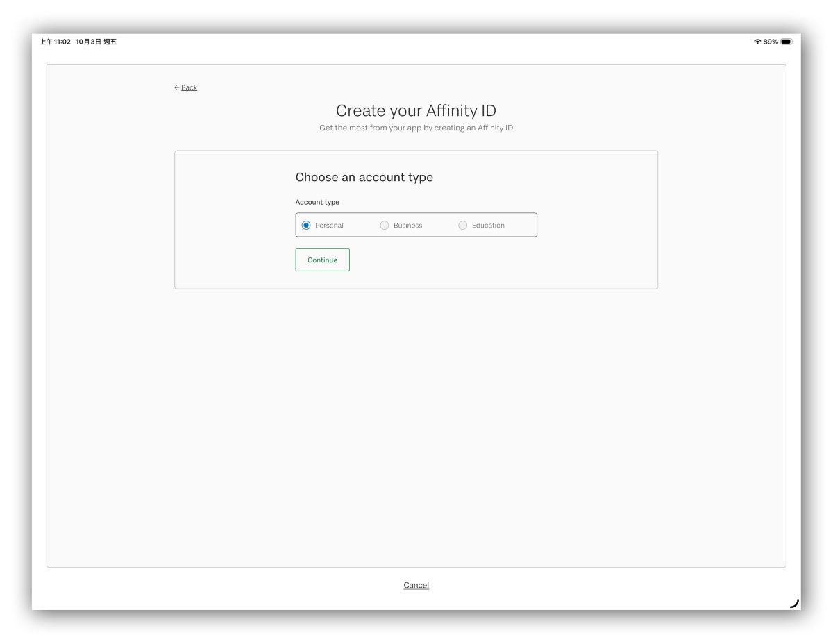833x644 pixels.
Task: Tap the battery icon in status bar
Action: pyautogui.click(x=786, y=42)
